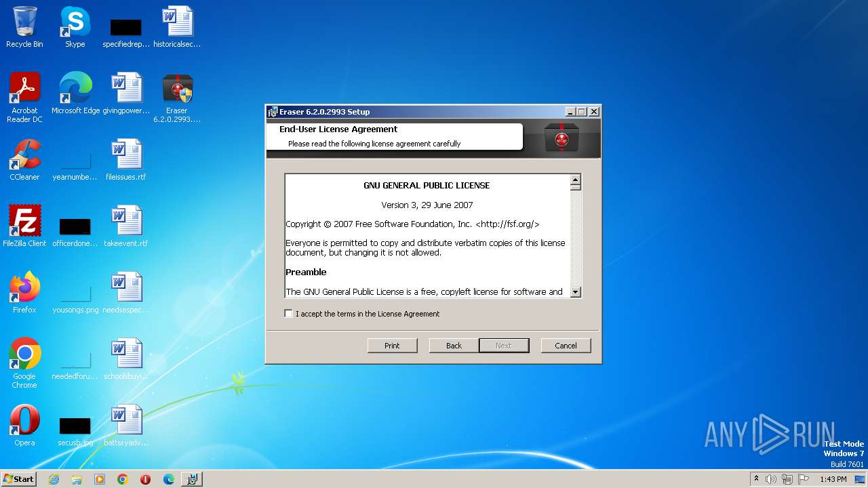Open the batteryadv... document icon
The height and width of the screenshot is (488, 868).
click(x=126, y=426)
